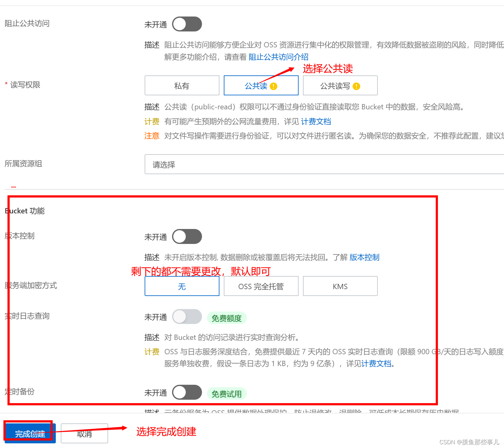Viewport: 504px width, 448px height.
Task: Toggle the 实时日志查询 switch
Action: tap(187, 317)
